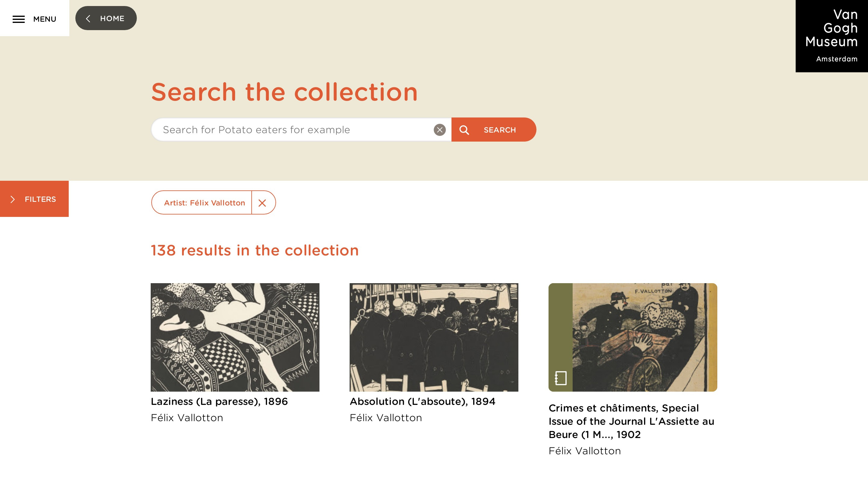Click the MENU label

[45, 19]
